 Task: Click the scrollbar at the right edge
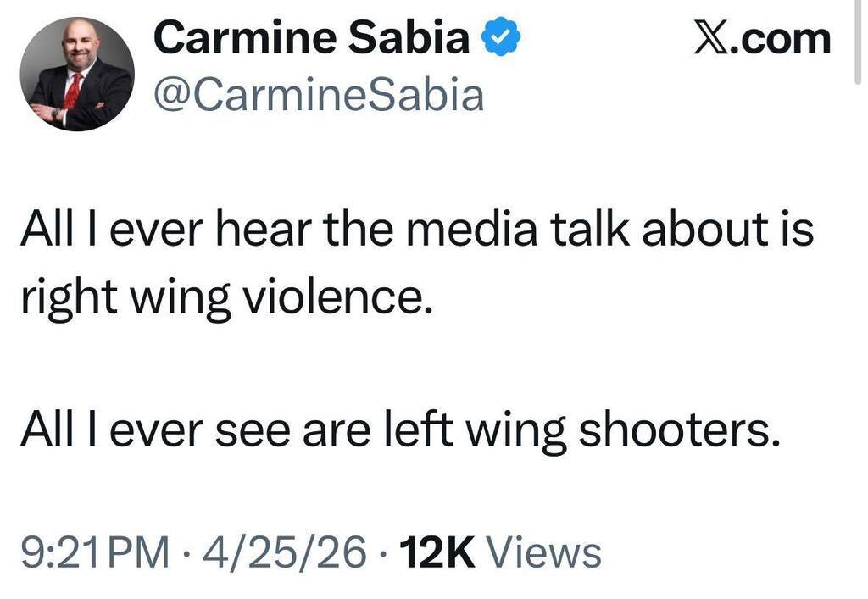[857, 51]
